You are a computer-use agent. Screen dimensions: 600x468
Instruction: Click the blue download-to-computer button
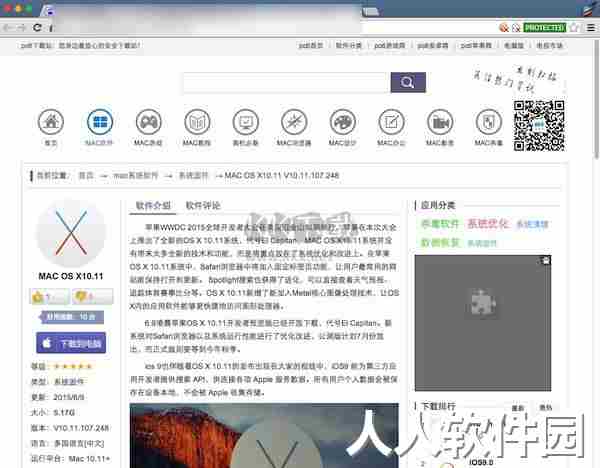[x=71, y=343]
